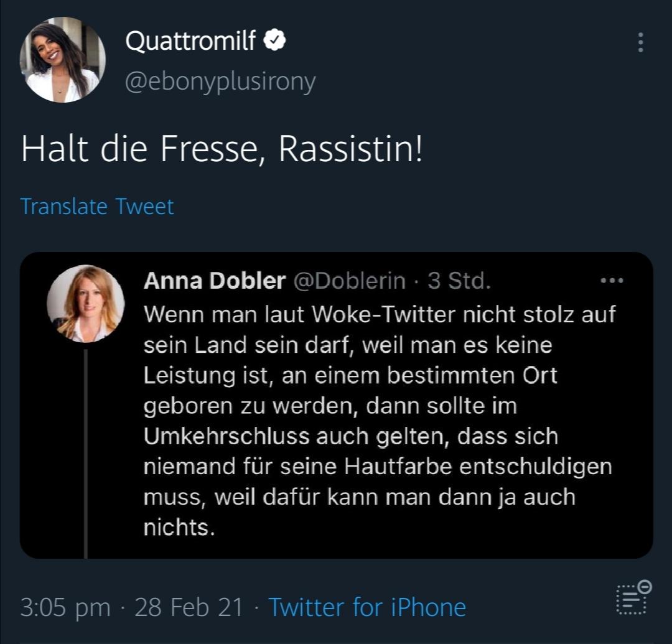Viewport: 672px width, 644px height.
Task: Open the Twitter for iPhone source link
Action: point(367,607)
